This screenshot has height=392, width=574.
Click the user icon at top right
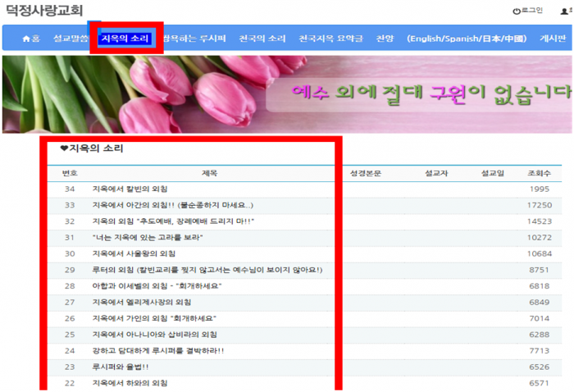pos(564,11)
